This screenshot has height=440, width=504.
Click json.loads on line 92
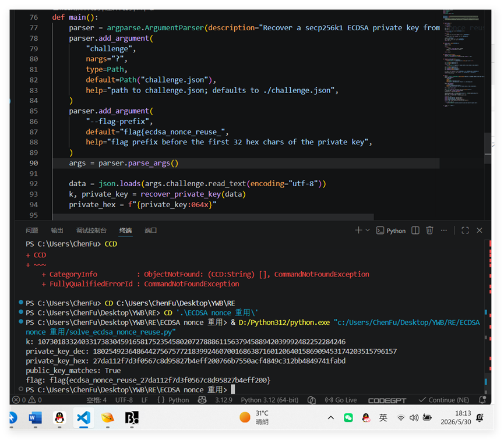tap(119, 184)
